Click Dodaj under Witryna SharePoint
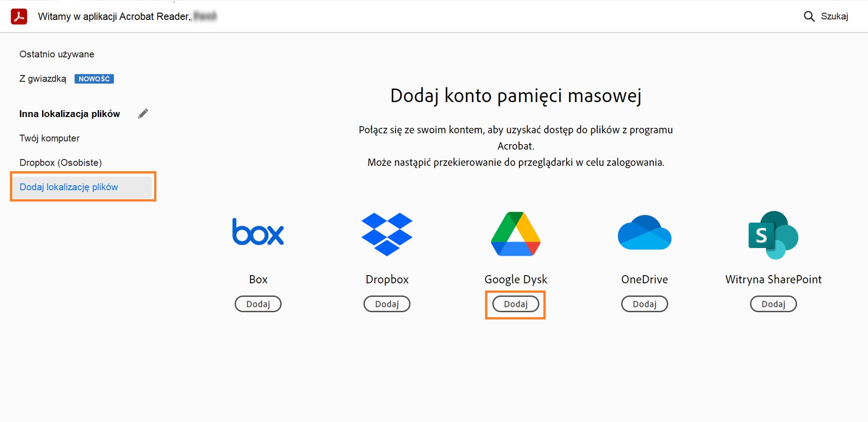Viewport: 868px width, 422px height. click(x=773, y=304)
